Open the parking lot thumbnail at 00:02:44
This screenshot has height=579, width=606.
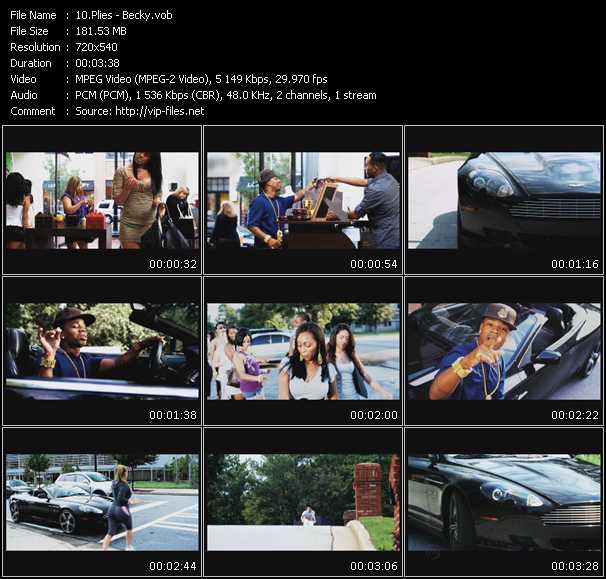102,502
